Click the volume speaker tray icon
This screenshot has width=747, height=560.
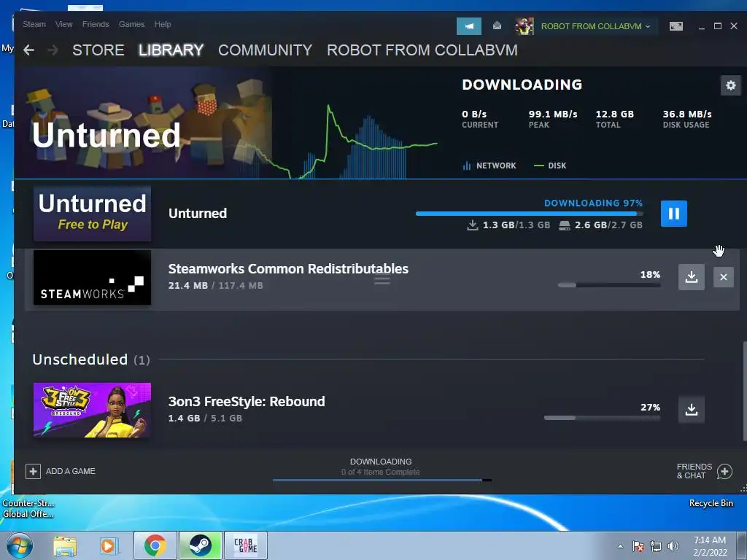673,546
